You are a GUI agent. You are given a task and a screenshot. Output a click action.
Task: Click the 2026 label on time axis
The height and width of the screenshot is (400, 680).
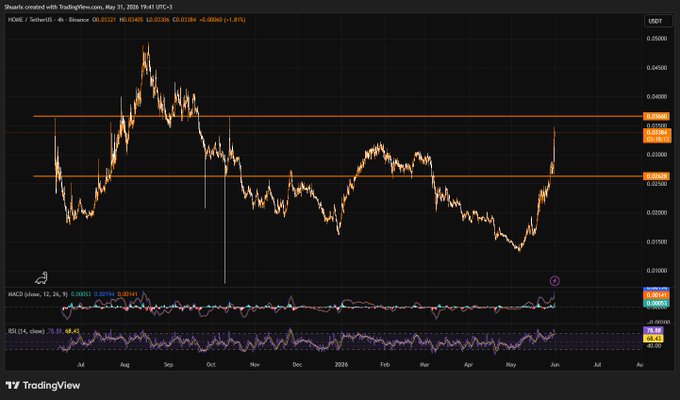341,365
